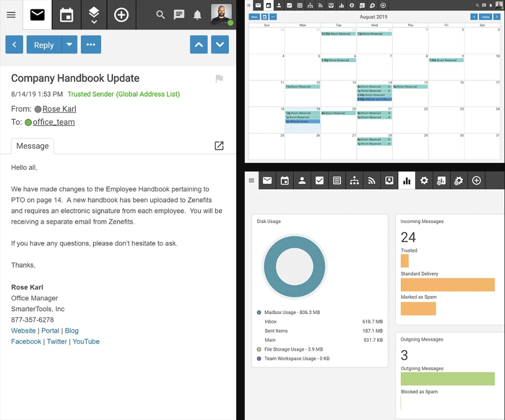The height and width of the screenshot is (420, 505).
Task: Open the Tasks checkmark icon in reports toolbar
Action: 319,180
